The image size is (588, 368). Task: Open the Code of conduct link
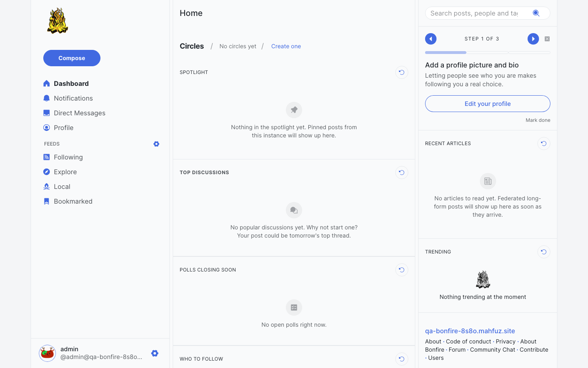[x=468, y=341]
